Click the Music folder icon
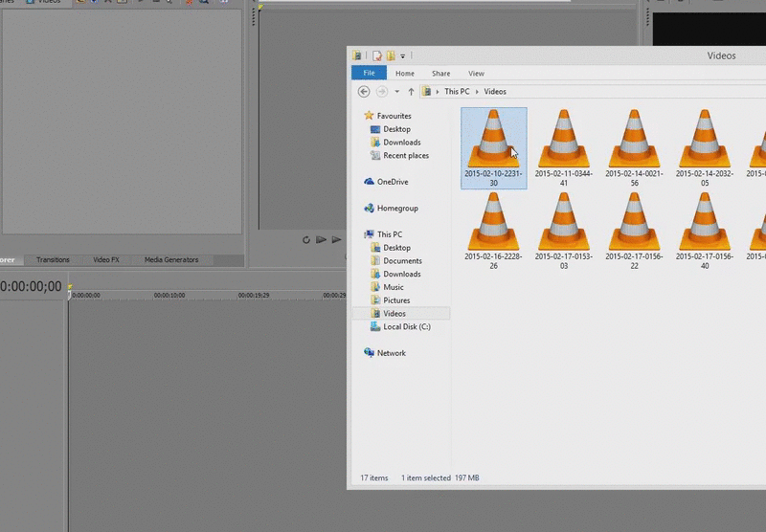This screenshot has height=532, width=766. pyautogui.click(x=375, y=286)
